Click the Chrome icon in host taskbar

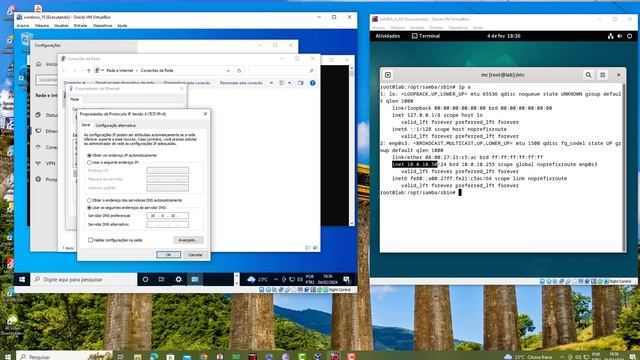click(203, 357)
